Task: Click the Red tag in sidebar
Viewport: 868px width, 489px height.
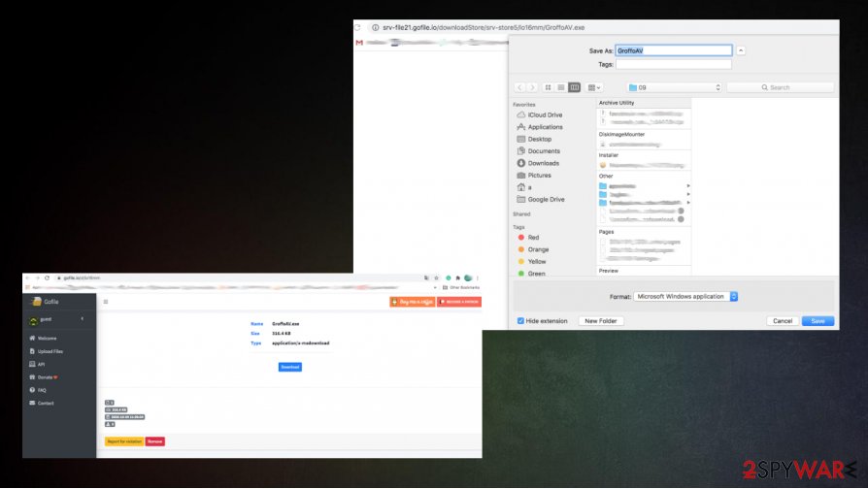Action: 528,238
